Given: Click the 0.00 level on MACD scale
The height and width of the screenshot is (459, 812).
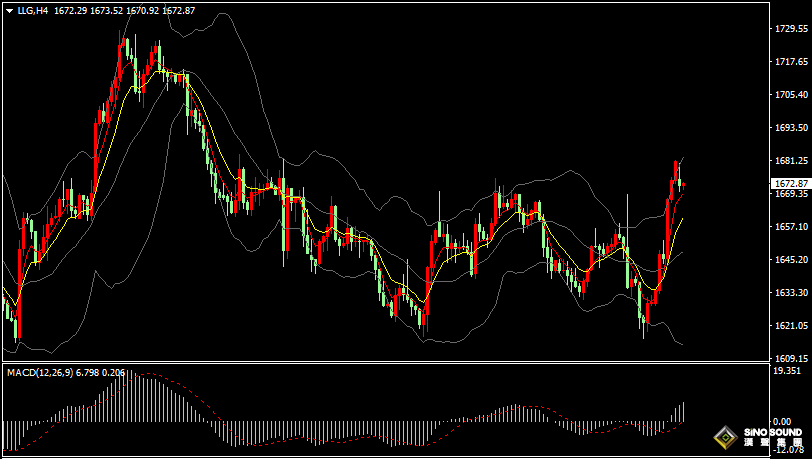Looking at the screenshot, I should pyautogui.click(x=782, y=421).
